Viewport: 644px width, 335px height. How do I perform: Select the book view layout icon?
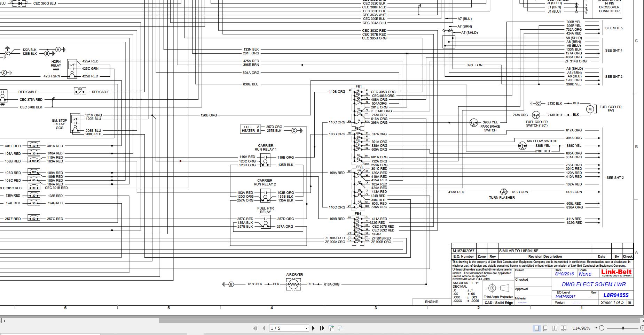555,328
